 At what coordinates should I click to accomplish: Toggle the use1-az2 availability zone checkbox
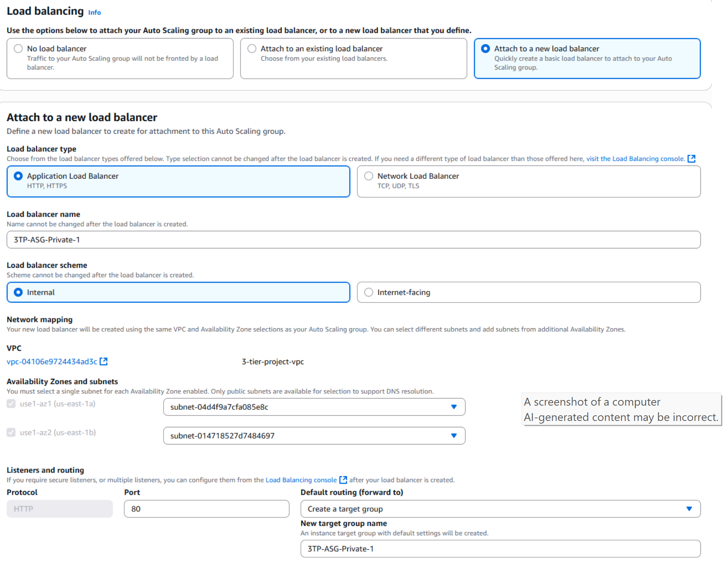click(11, 432)
